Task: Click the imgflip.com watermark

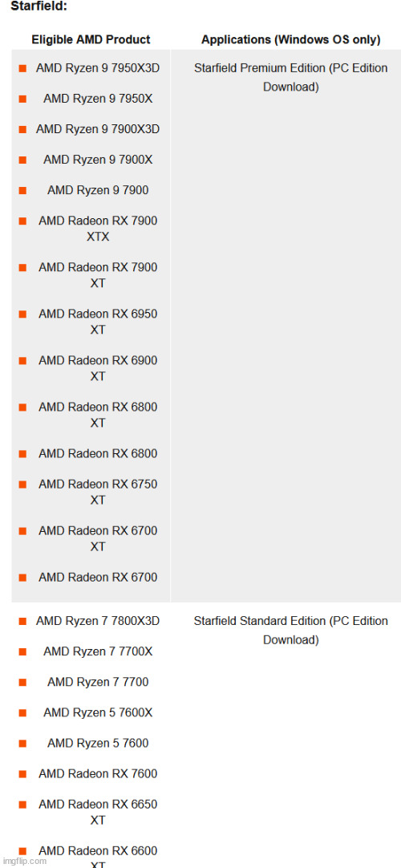Action: click(24, 862)
